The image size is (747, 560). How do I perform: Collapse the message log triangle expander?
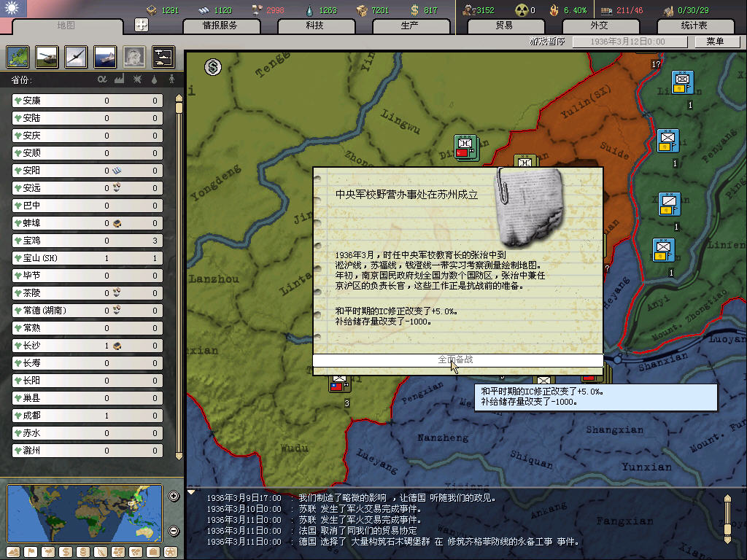[191, 492]
